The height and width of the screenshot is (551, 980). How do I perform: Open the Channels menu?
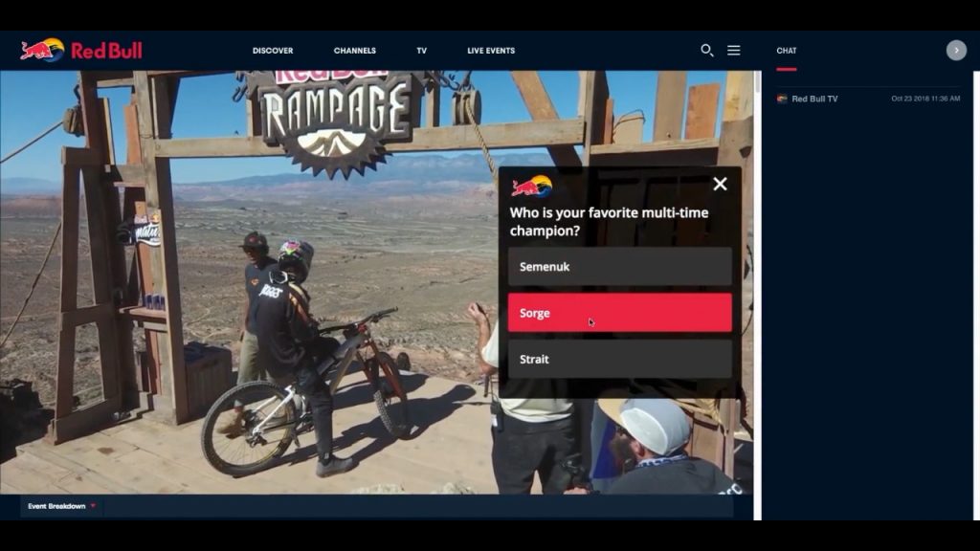(x=354, y=51)
